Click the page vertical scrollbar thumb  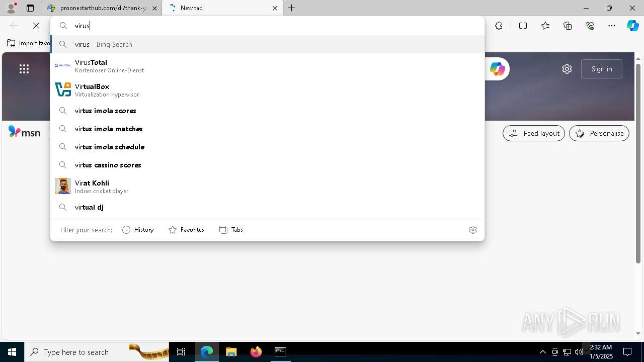[638, 163]
